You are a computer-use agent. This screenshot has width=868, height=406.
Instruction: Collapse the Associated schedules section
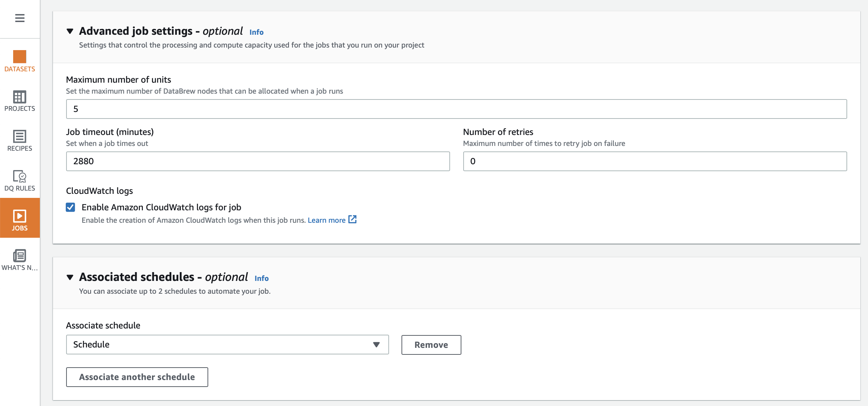tap(70, 278)
